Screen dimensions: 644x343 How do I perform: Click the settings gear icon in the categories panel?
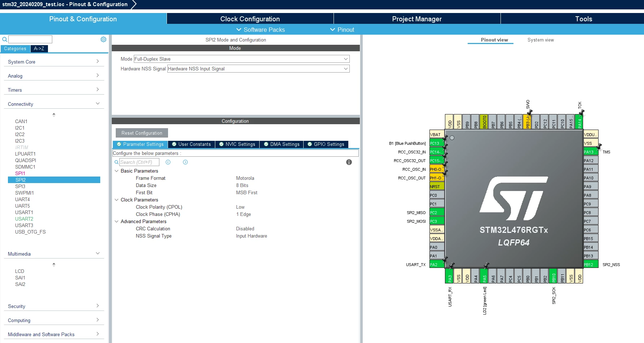[103, 39]
